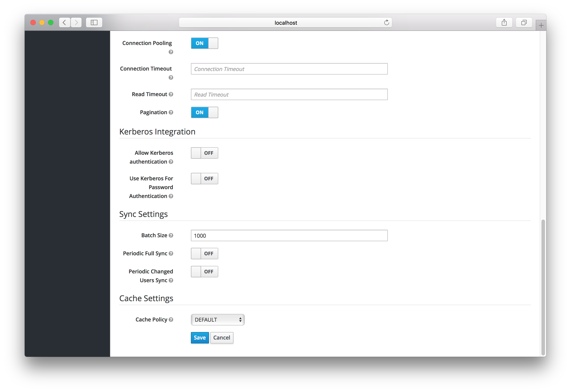
Task: Click the Cache Policy help icon
Action: [x=170, y=319]
